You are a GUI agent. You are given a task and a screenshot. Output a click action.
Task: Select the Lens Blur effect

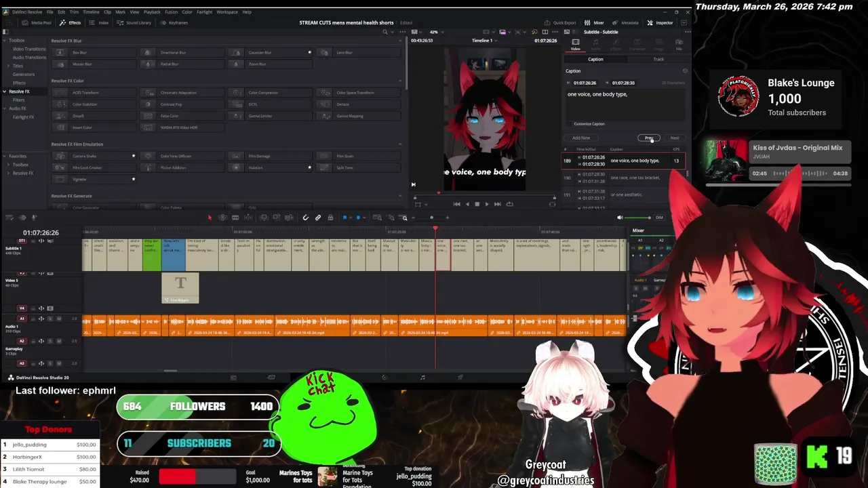(357, 52)
